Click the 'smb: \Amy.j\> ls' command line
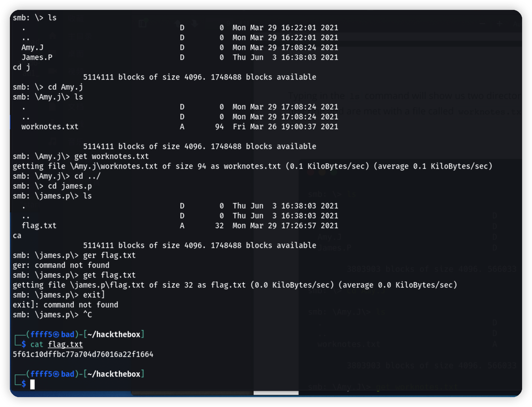Image resolution: width=532 pixels, height=407 pixels. point(48,97)
